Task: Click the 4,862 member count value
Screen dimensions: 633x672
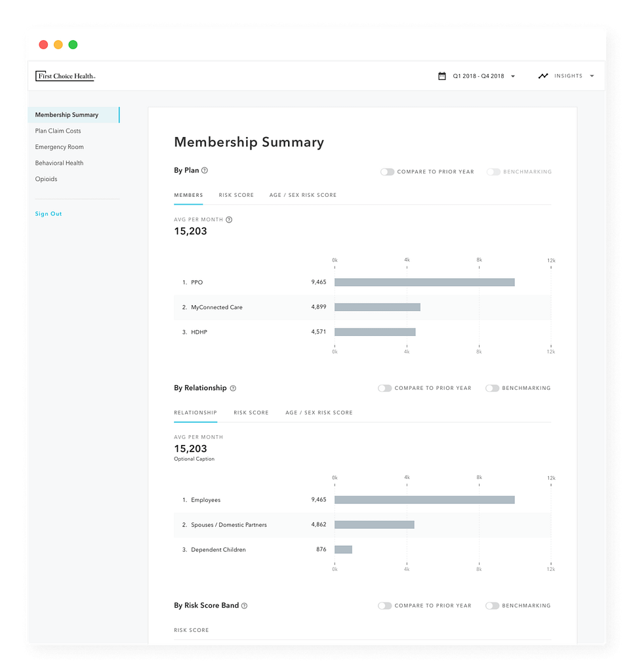Action: 319,524
